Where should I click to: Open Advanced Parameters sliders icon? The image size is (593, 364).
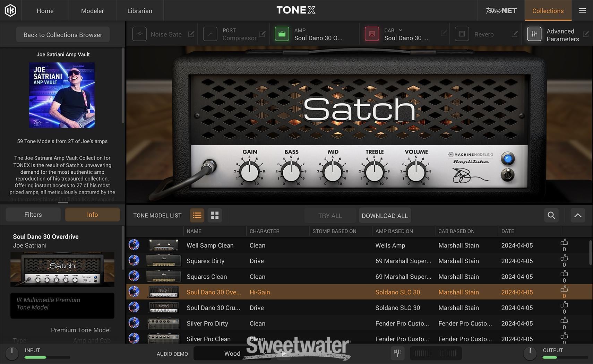tap(534, 34)
